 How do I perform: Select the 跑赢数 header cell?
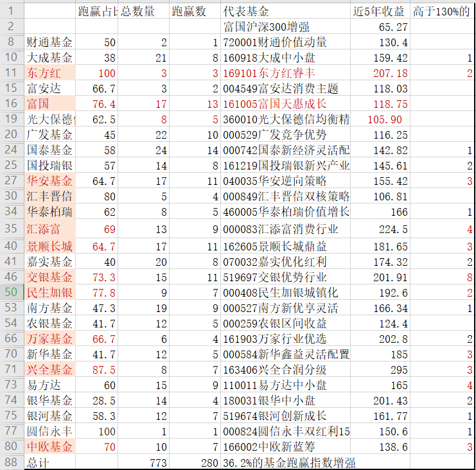[x=195, y=12]
